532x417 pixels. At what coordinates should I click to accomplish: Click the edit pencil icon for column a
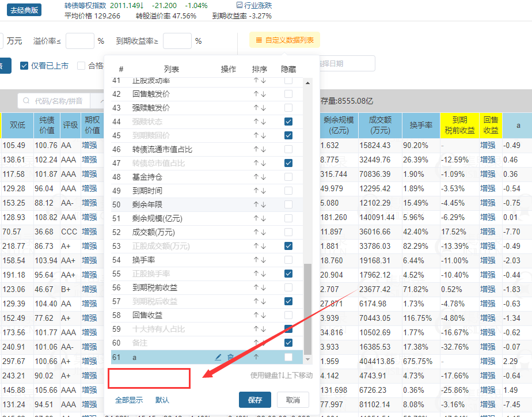coord(218,357)
